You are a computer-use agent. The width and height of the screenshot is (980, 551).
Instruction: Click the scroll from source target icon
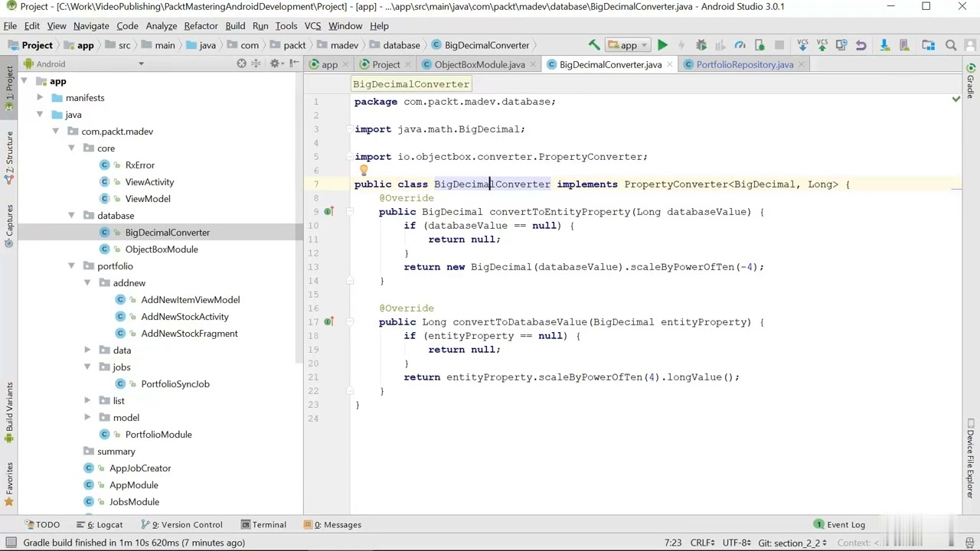[x=241, y=64]
